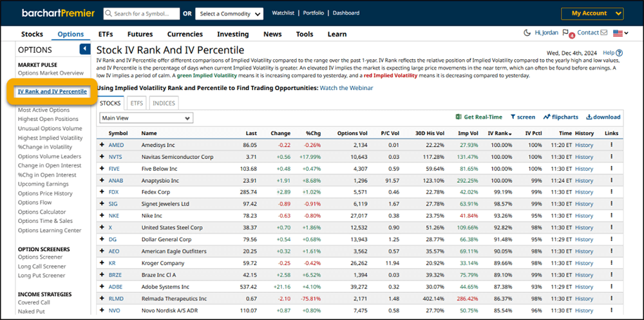Click Get Real-Time Excel icon

[x=459, y=117]
